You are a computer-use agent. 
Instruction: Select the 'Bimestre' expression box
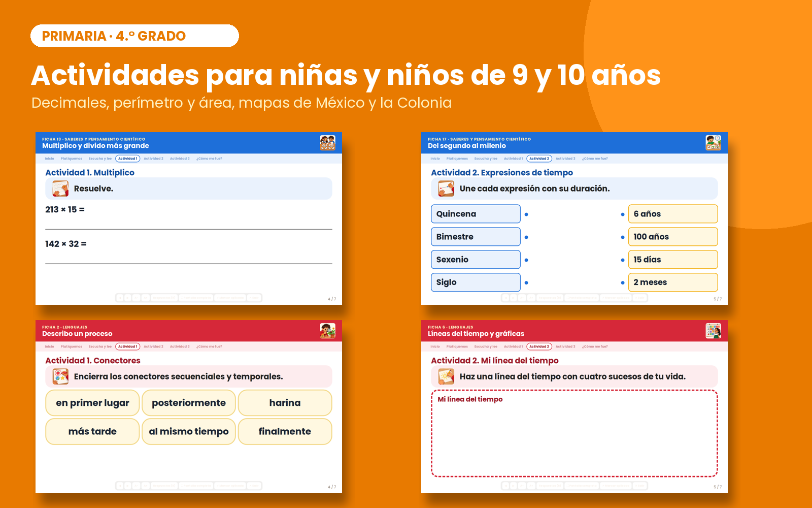[x=476, y=237]
